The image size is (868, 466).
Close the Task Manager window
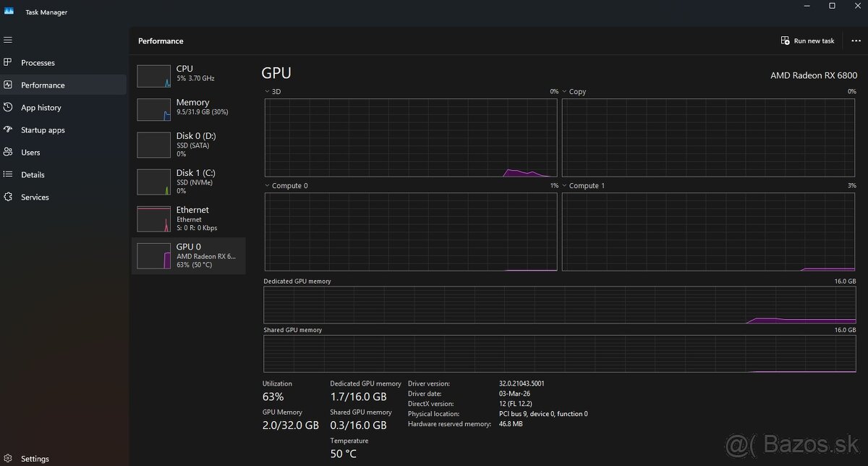tap(858, 7)
